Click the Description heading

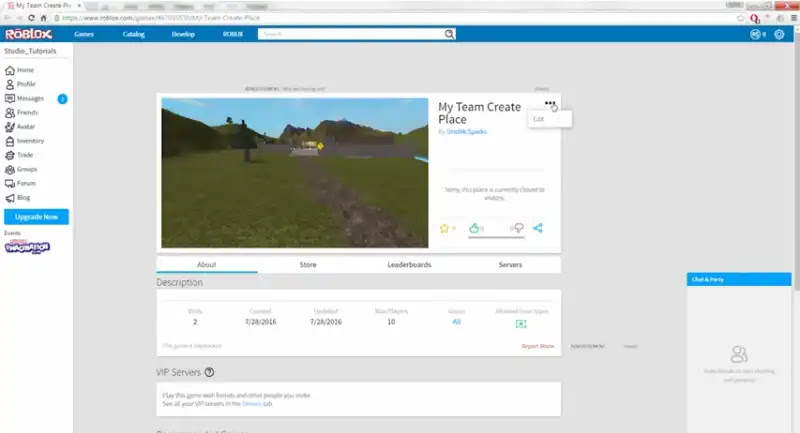179,283
